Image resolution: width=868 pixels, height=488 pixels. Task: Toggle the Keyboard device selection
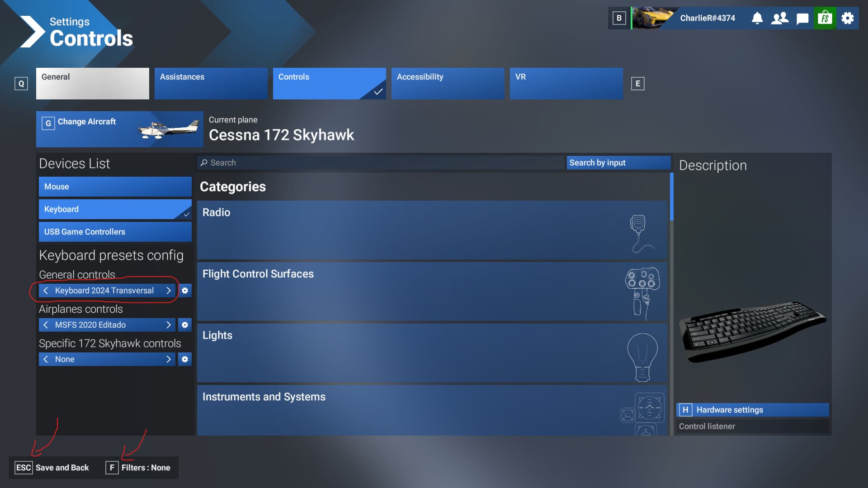click(x=114, y=209)
